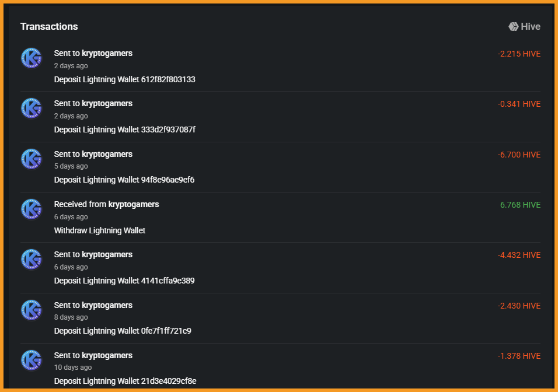The width and height of the screenshot is (558, 392).
Task: Click memo Deposit Lightning Wallet 21d3e4029cf8e
Action: [125, 381]
